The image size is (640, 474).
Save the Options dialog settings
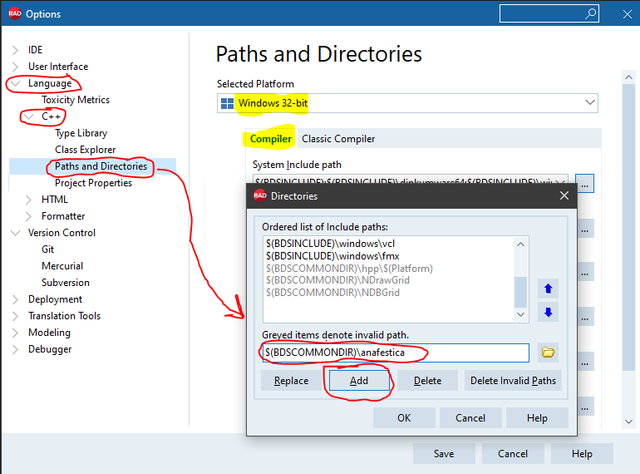444,454
